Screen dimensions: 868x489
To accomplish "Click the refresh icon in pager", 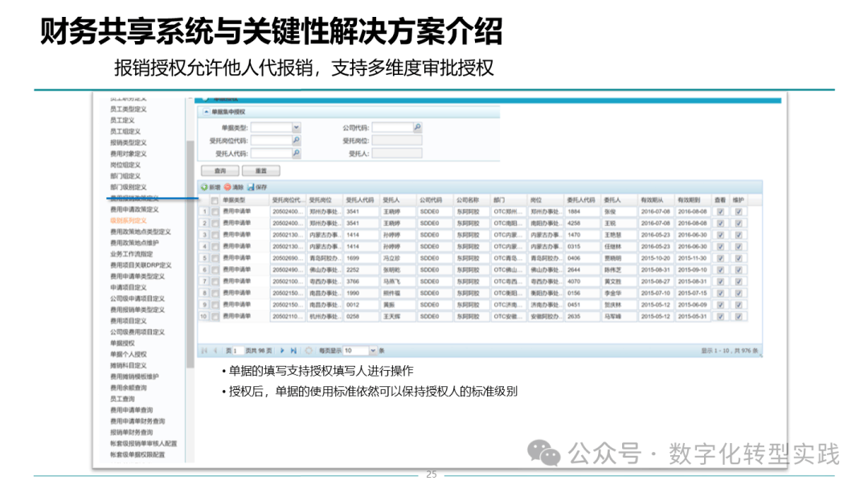I will 309,351.
